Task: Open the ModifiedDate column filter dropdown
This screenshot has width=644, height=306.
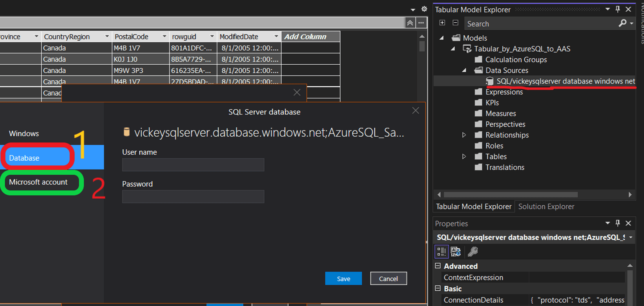Action: (x=276, y=36)
